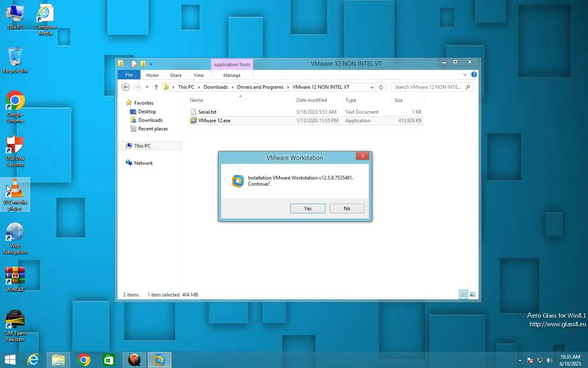This screenshot has height=368, width=588.
Task: Close the VMware Workstation dialog
Action: [x=363, y=156]
